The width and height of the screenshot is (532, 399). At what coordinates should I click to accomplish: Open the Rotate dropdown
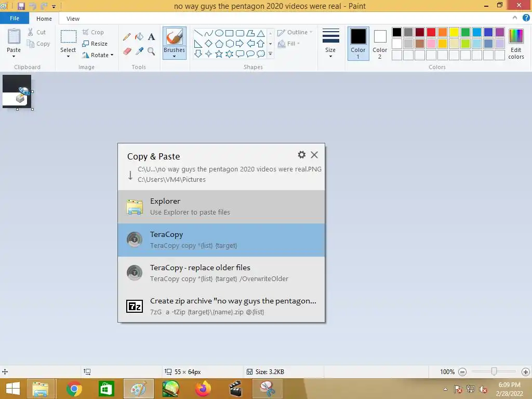click(98, 55)
